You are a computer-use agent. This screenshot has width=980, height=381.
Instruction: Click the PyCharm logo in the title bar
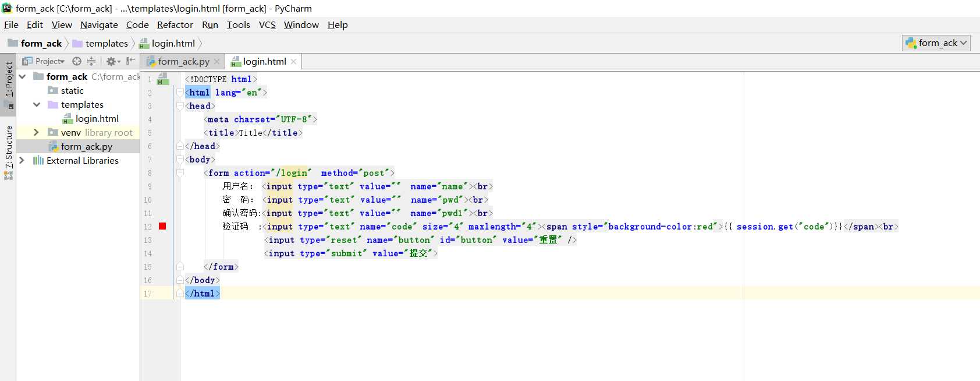point(7,8)
